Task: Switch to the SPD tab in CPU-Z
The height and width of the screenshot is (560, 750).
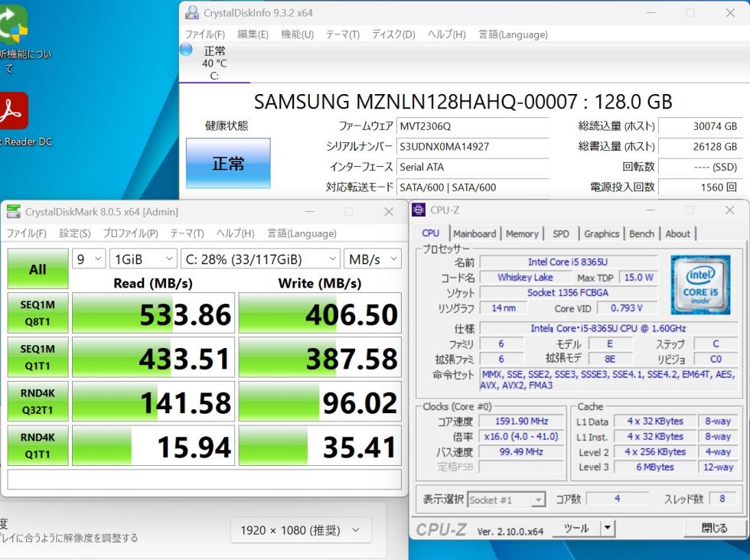Action: pyautogui.click(x=560, y=234)
